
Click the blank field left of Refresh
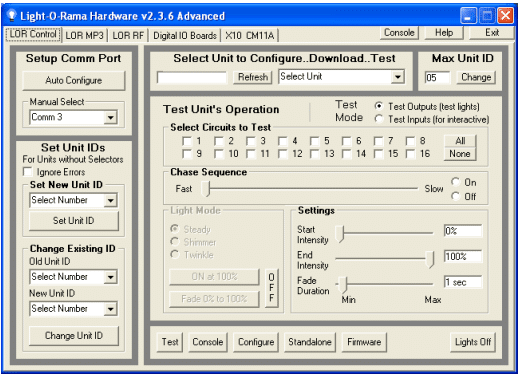tap(192, 78)
